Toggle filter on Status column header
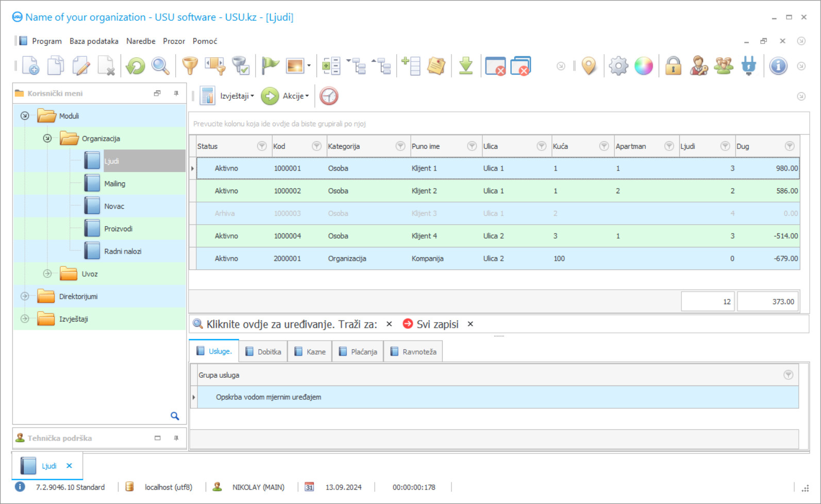 click(x=262, y=146)
